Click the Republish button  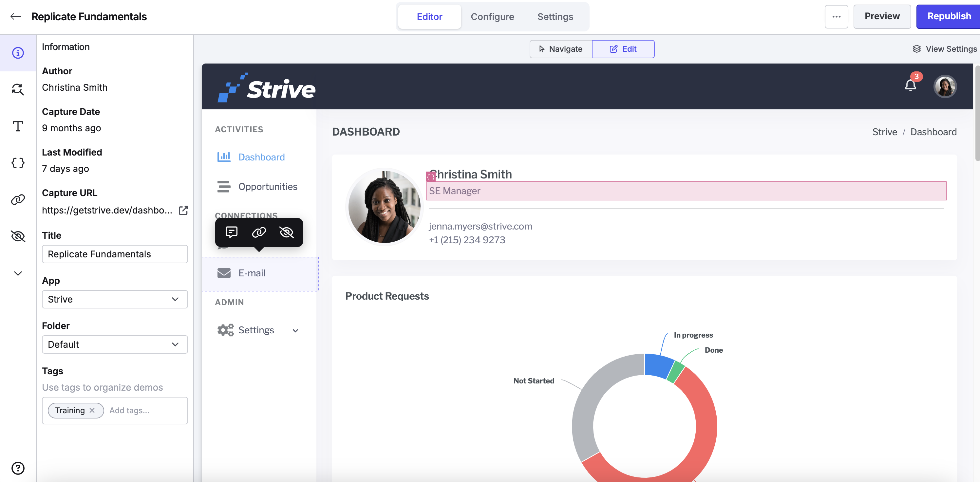[949, 16]
